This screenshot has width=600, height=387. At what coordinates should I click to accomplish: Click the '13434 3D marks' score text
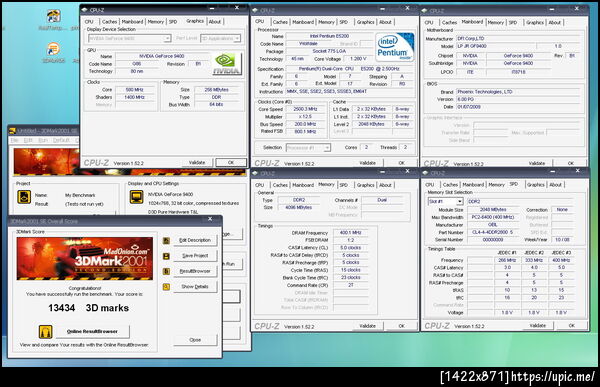[88, 308]
